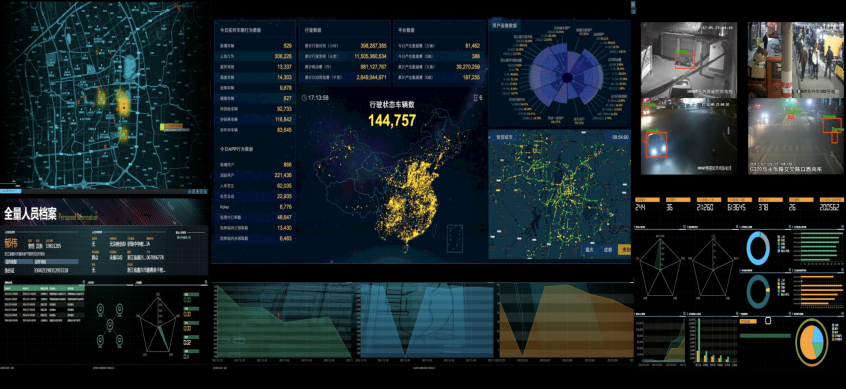
Task: Select the red detection box around the car headlights
Action: click(x=656, y=145)
